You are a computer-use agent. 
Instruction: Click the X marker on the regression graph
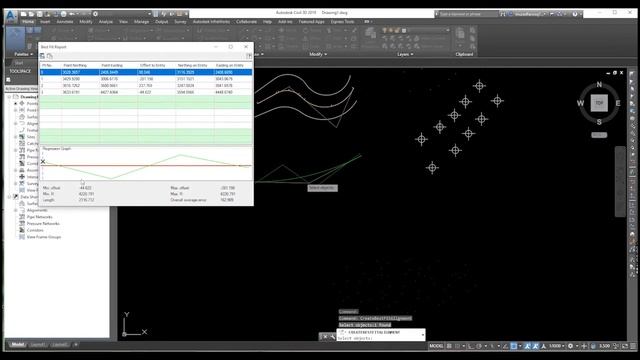(43, 162)
